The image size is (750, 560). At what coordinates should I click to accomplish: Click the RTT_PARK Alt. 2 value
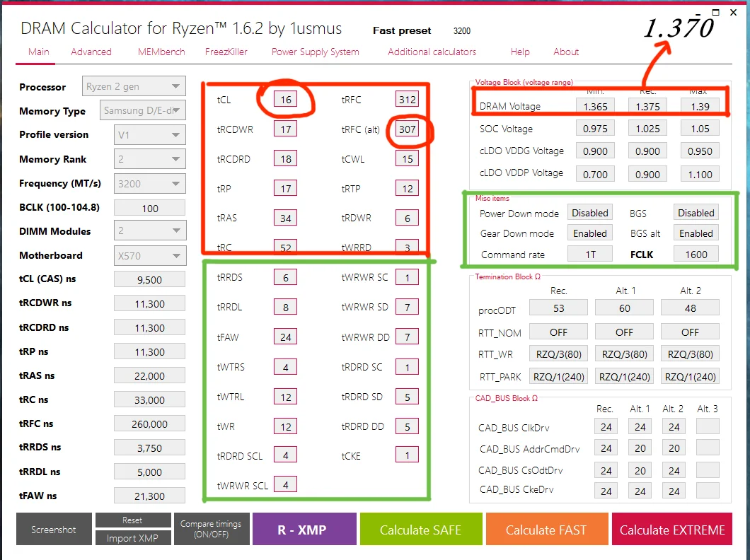[690, 377]
